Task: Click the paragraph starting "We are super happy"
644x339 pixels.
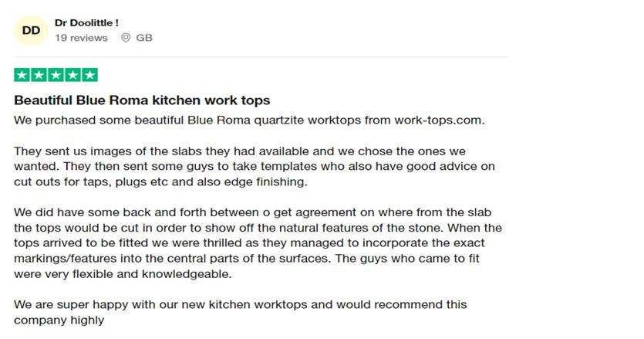Action: [241, 312]
